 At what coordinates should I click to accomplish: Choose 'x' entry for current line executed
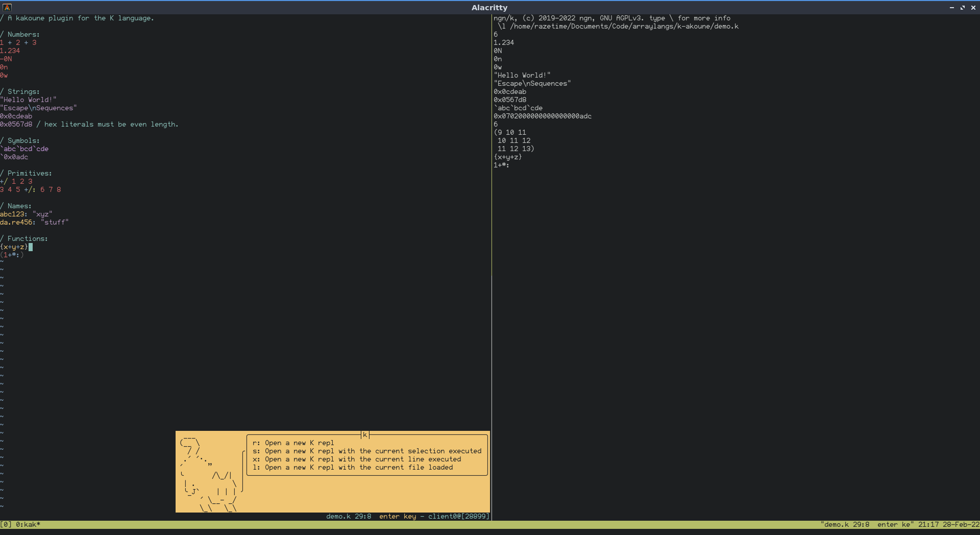click(357, 459)
